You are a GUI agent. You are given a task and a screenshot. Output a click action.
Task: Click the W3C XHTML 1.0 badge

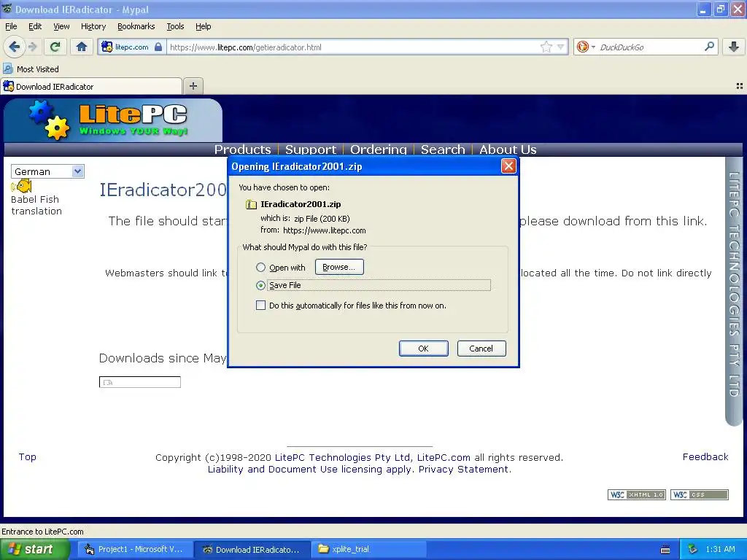tap(636, 495)
